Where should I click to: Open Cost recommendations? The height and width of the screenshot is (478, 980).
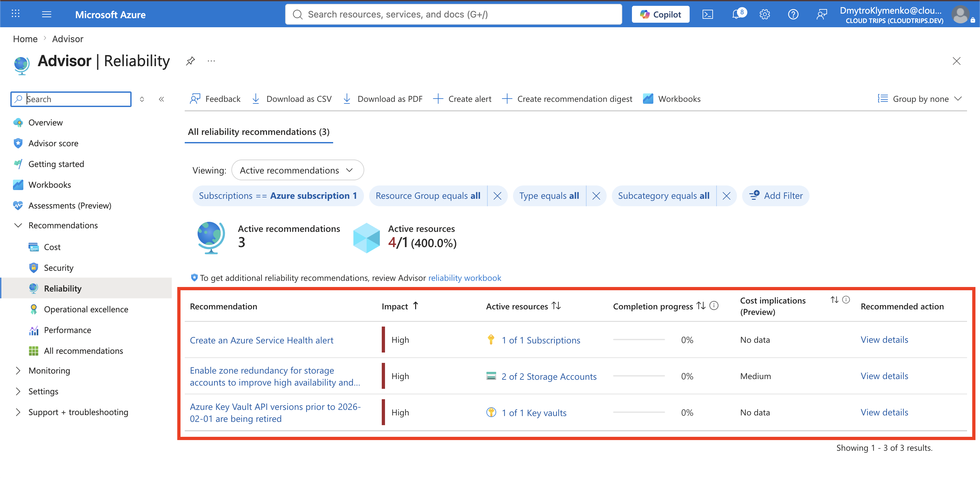pos(52,247)
